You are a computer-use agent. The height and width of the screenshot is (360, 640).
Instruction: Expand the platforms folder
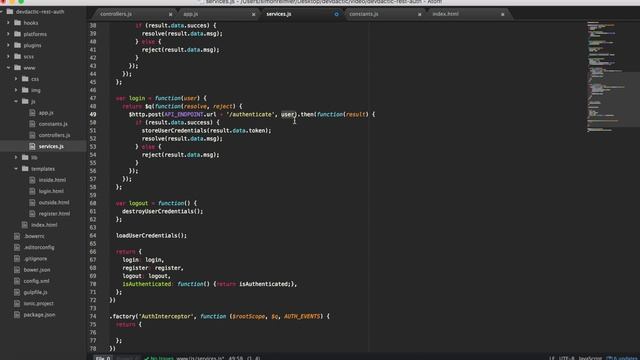(x=8, y=34)
